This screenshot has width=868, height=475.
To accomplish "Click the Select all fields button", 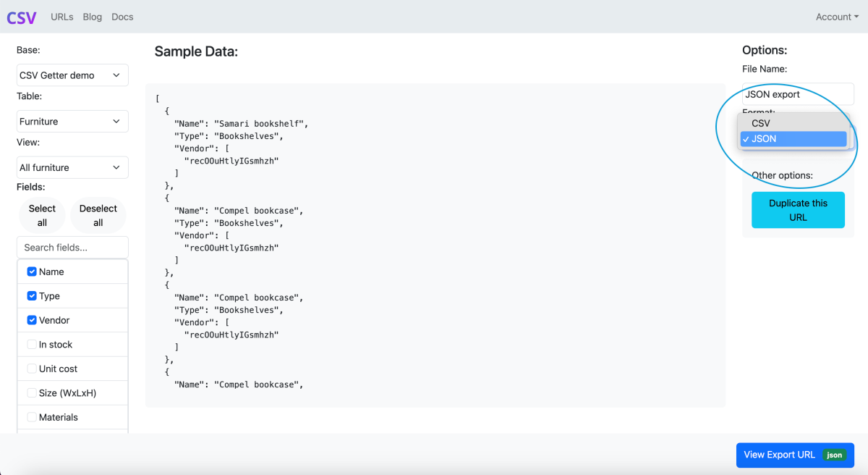I will (42, 214).
